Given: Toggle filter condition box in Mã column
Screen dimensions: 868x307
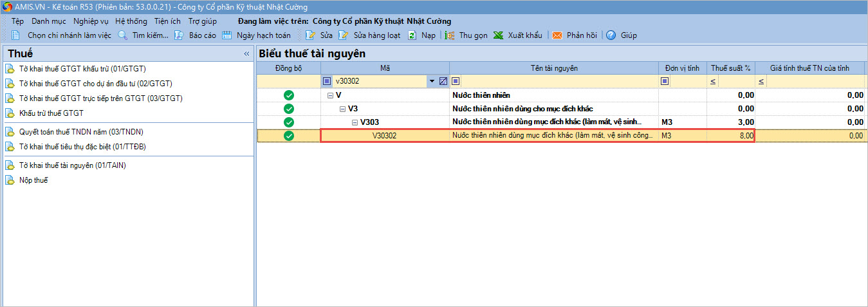Looking at the screenshot, I should (327, 81).
